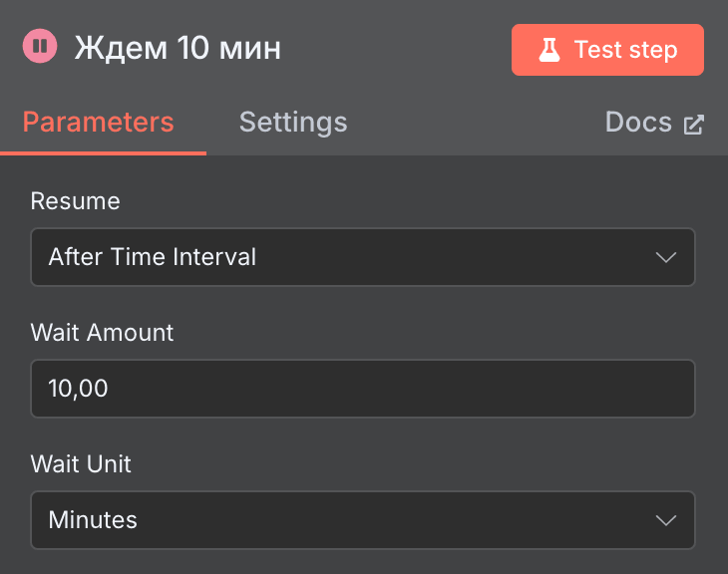Expand the Wait Unit chevron arrow
728x574 pixels.
pos(665,520)
